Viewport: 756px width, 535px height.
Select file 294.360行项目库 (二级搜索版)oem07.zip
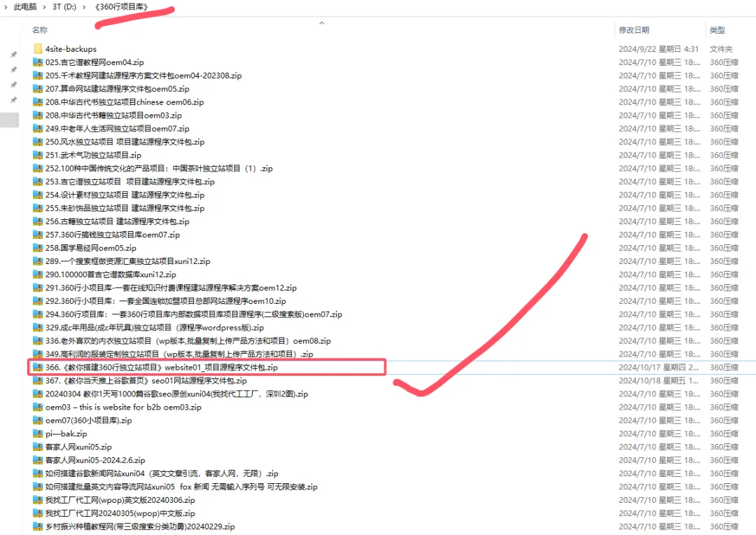tap(194, 314)
